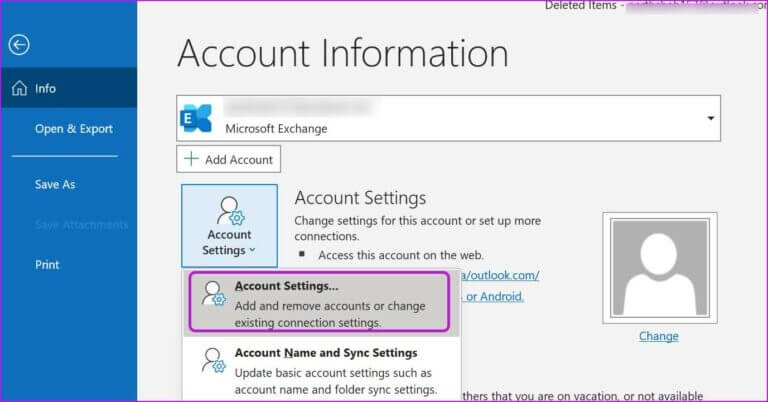
Task: Open the Open & Export menu
Action: pyautogui.click(x=73, y=129)
